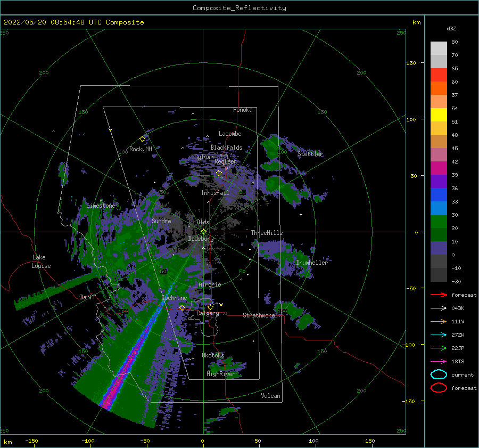The image size is (479, 448).
Task: Select the RedDeer label
Action: (226, 161)
